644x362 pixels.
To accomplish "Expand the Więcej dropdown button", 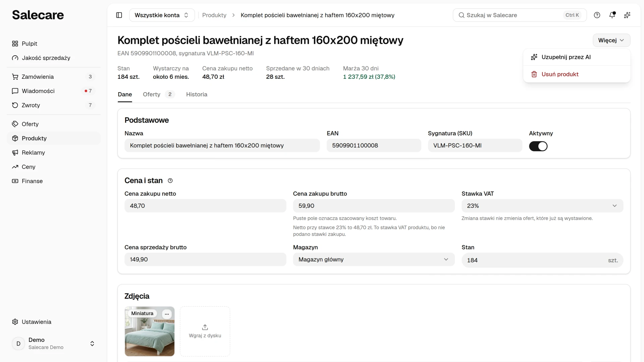I will pos(611,40).
